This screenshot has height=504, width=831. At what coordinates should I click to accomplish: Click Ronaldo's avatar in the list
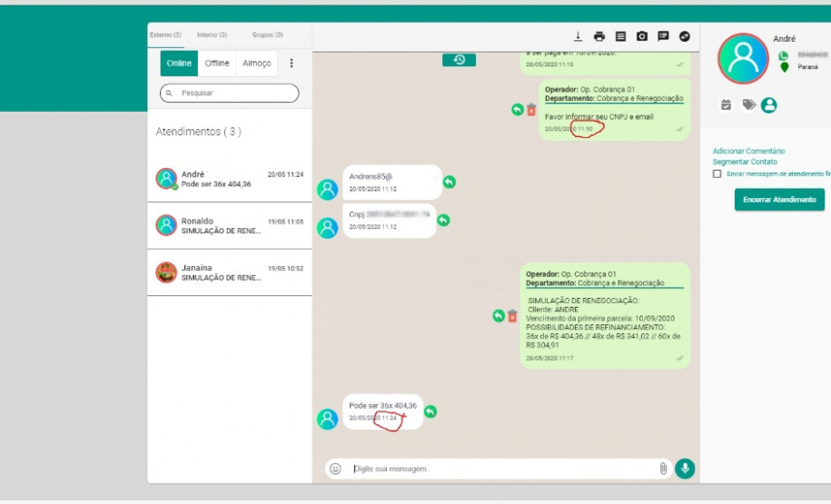pyautogui.click(x=166, y=225)
